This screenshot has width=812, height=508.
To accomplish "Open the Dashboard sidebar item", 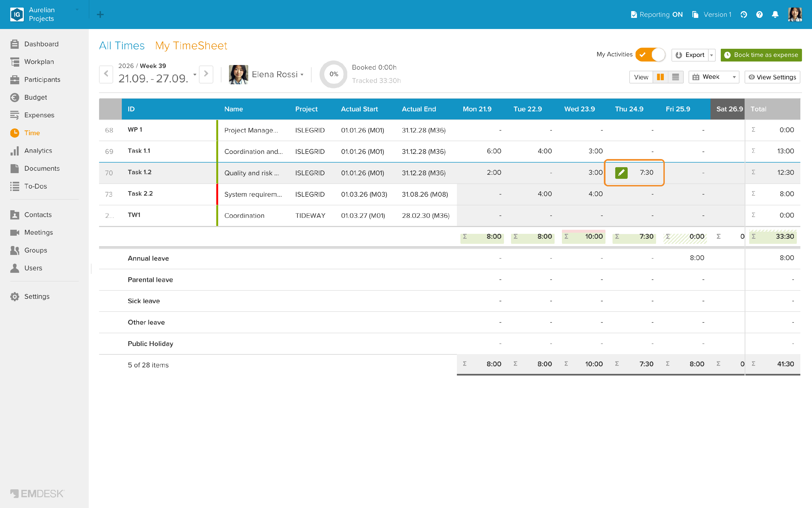I will pos(34,44).
